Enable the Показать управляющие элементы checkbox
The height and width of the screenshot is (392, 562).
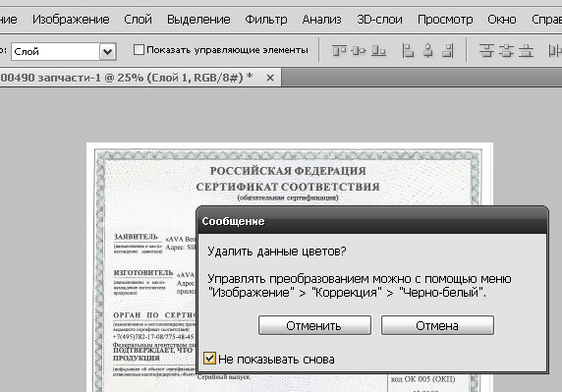pyautogui.click(x=139, y=50)
